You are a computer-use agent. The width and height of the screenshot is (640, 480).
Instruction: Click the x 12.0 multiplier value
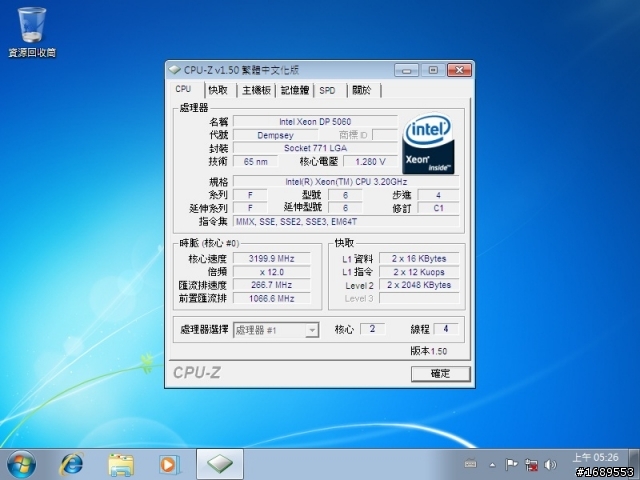tap(271, 272)
